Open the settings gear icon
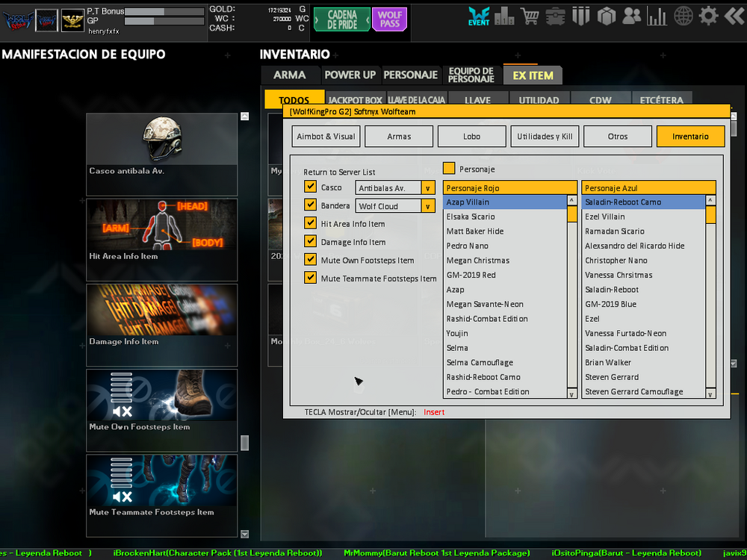The height and width of the screenshot is (560, 747). (x=709, y=16)
